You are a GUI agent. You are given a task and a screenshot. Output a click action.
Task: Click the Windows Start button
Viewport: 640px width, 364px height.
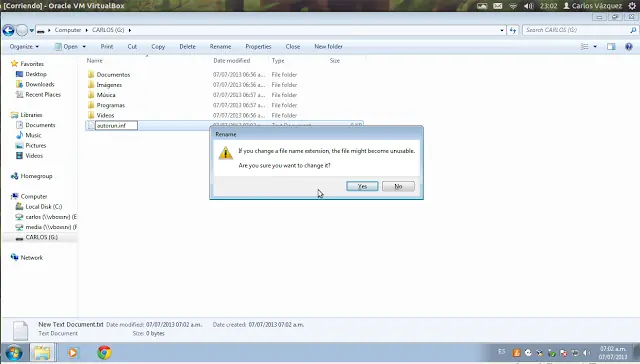coord(14,352)
